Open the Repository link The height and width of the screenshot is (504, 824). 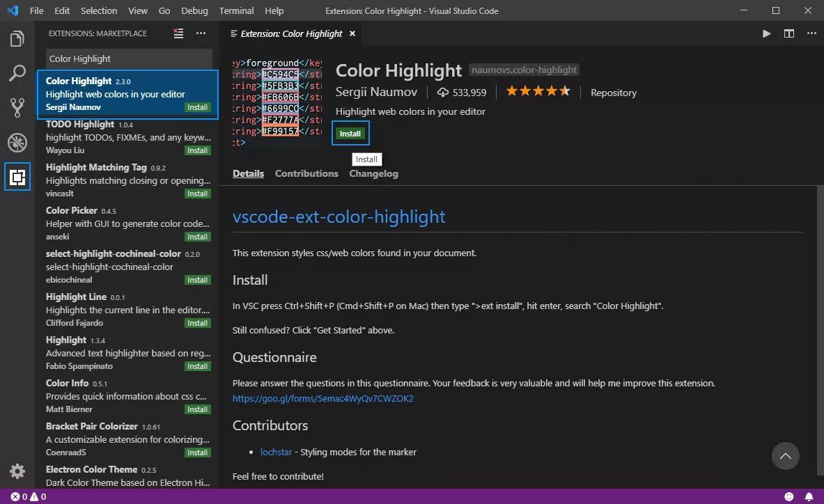pyautogui.click(x=613, y=93)
